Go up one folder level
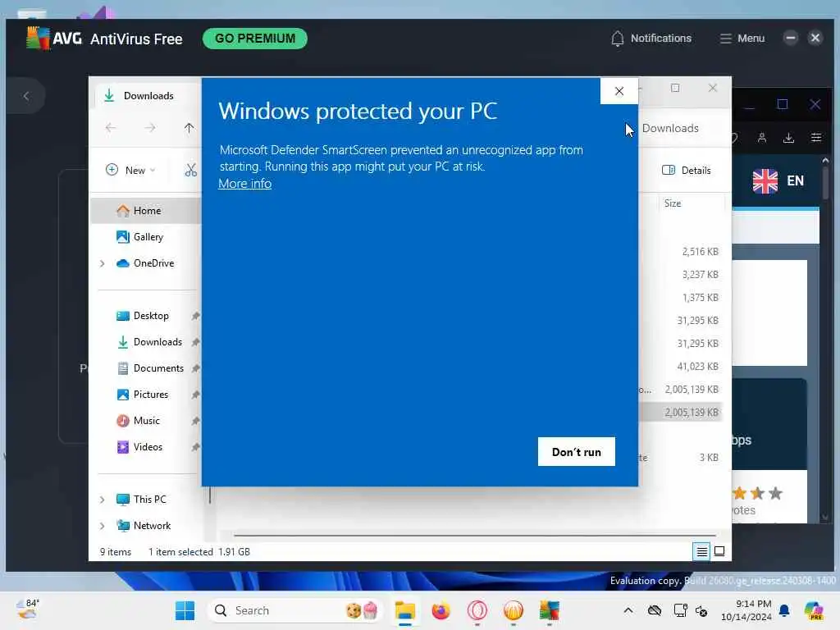840x630 pixels. tap(189, 127)
